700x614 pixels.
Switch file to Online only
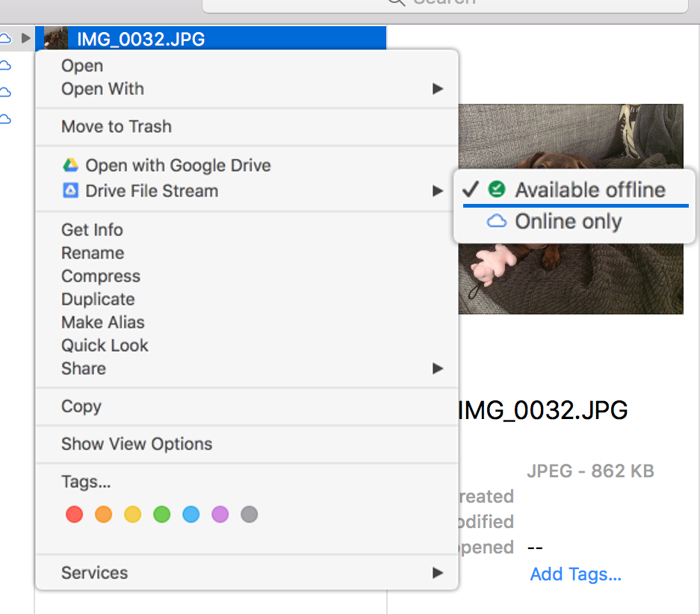568,221
